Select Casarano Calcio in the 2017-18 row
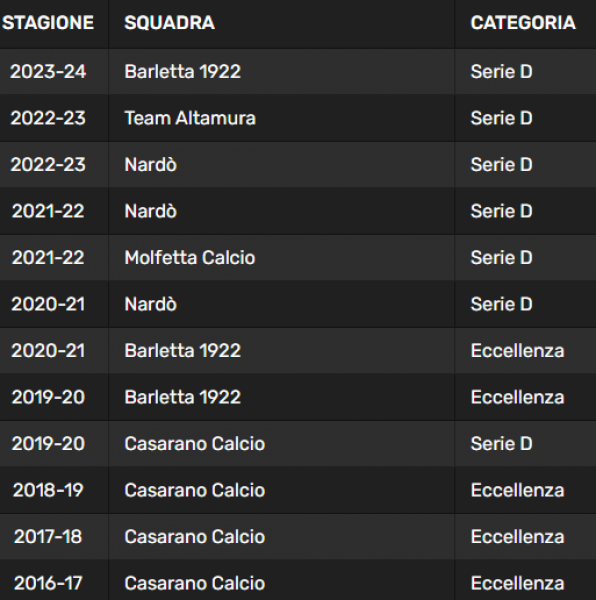The width and height of the screenshot is (596, 600). click(194, 537)
